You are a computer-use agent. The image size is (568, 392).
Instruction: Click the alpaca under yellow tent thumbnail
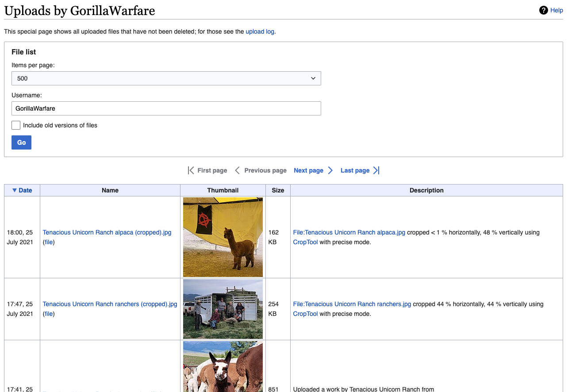click(223, 237)
